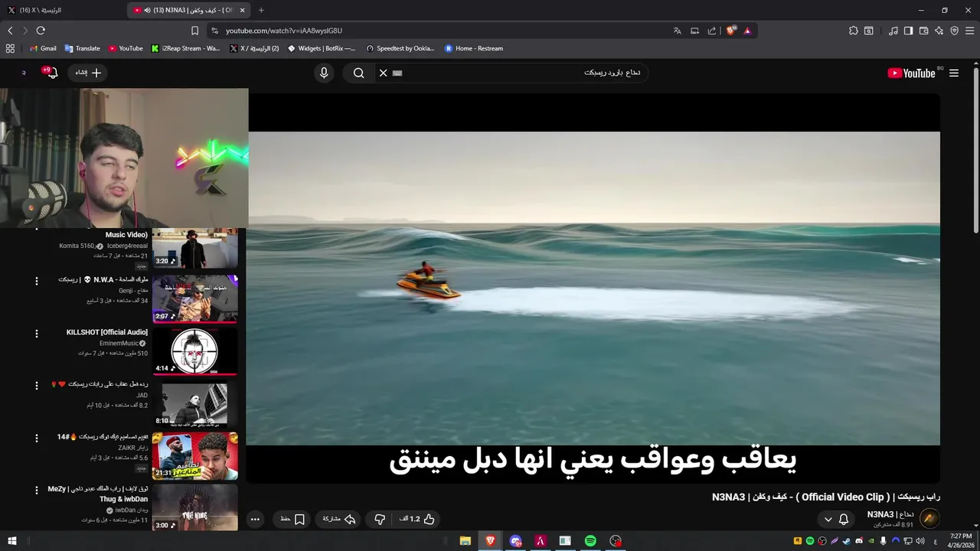Viewport: 980px width, 551px height.
Task: Open Brave Rewards triangle icon
Action: pos(747,31)
